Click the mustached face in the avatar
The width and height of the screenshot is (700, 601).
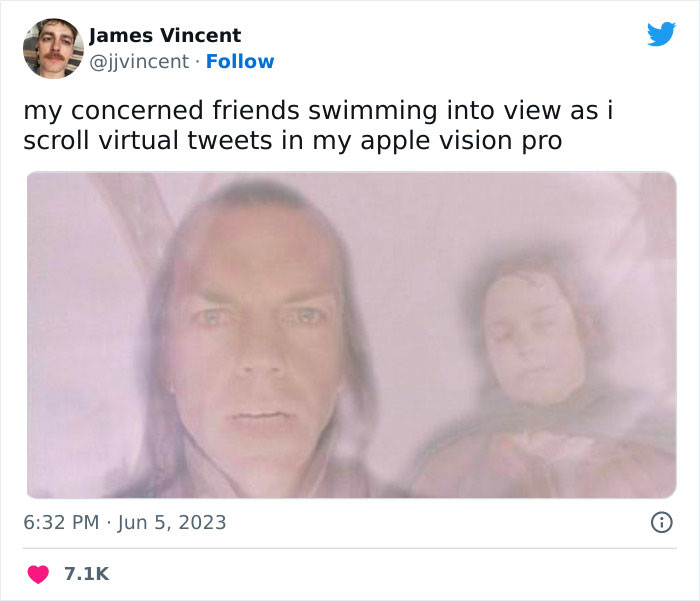point(54,47)
